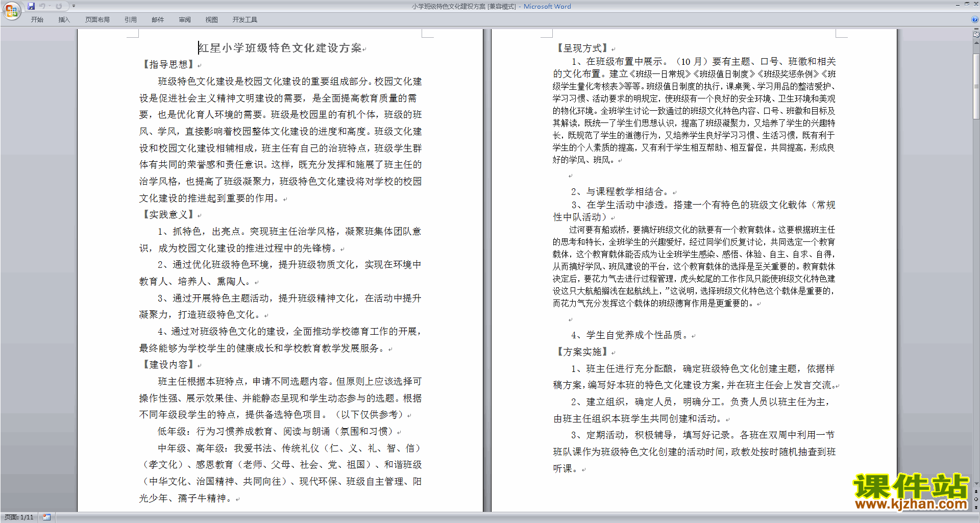Open the 视图 (View) tab

212,19
